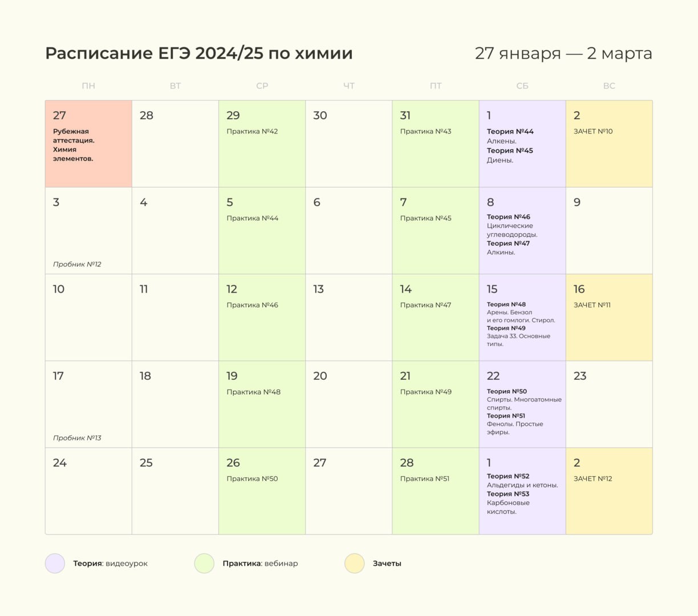Click the purple Теория legend circle
Screen dimensions: 698x616
[x=55, y=564]
